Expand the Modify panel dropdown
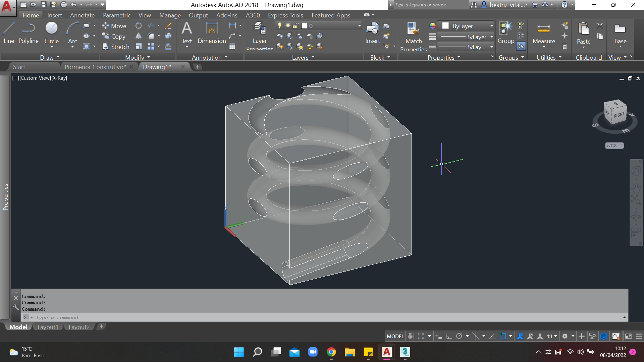644x362 pixels. point(138,57)
